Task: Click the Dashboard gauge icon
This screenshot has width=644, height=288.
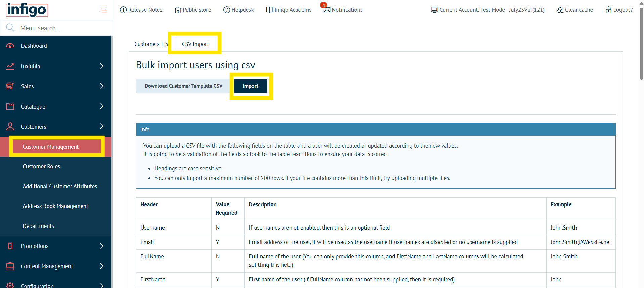Action: 10,46
